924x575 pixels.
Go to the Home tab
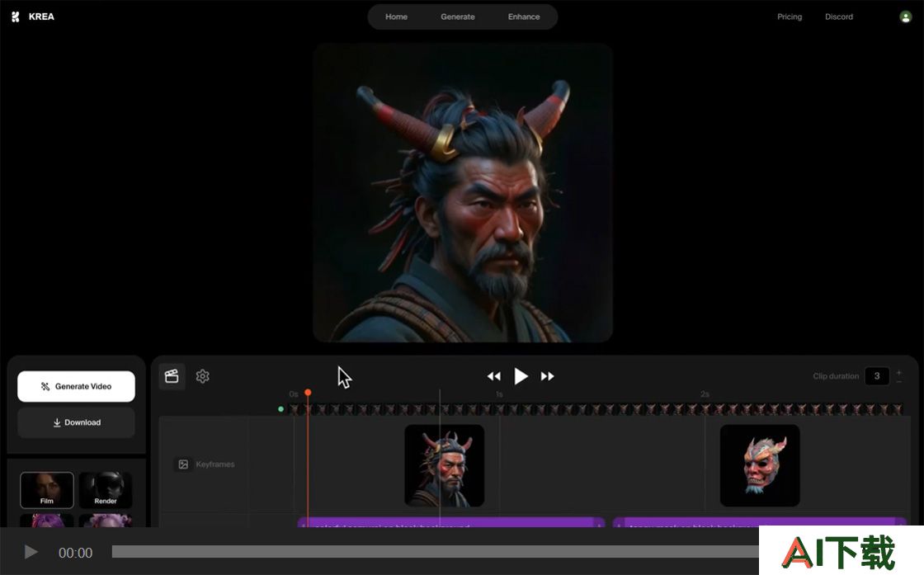click(396, 17)
